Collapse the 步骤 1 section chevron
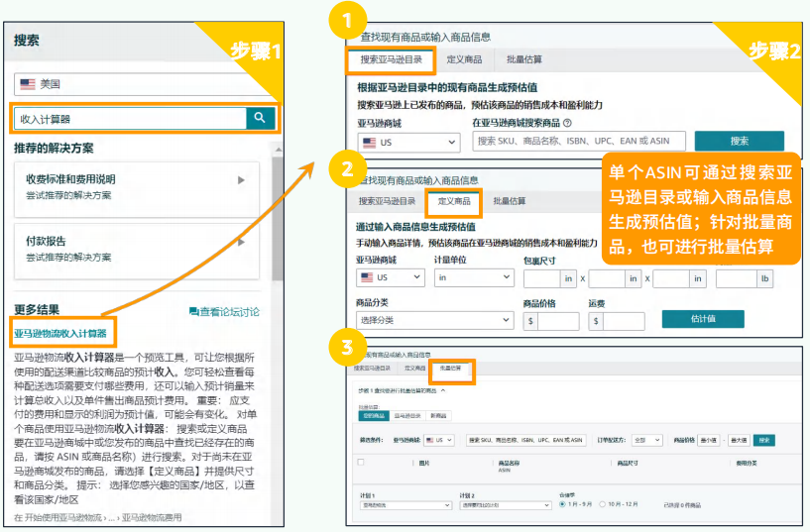The height and width of the screenshot is (532, 810). point(443,390)
